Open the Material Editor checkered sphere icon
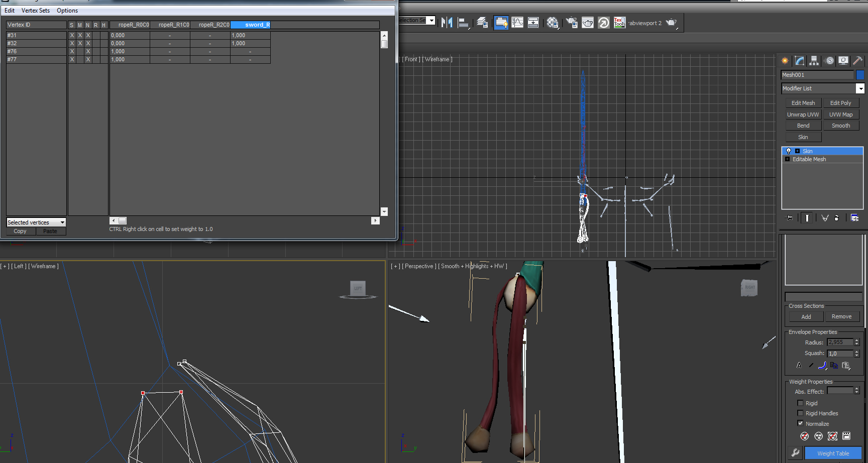This screenshot has height=463, width=868. tap(553, 23)
